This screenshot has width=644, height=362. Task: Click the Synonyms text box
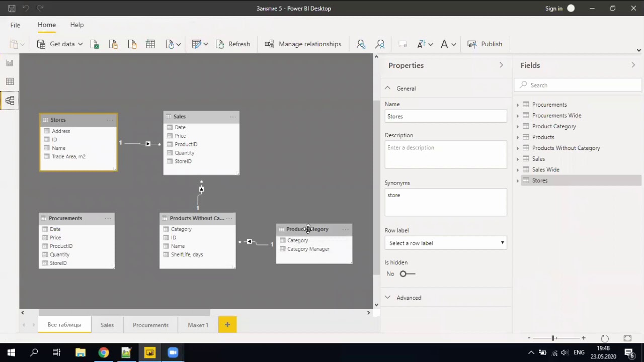[446, 202]
